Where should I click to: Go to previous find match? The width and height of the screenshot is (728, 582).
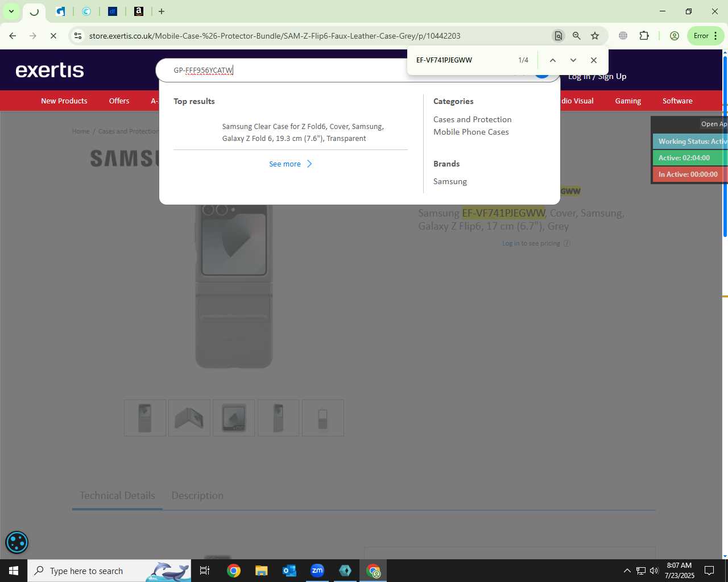552,60
